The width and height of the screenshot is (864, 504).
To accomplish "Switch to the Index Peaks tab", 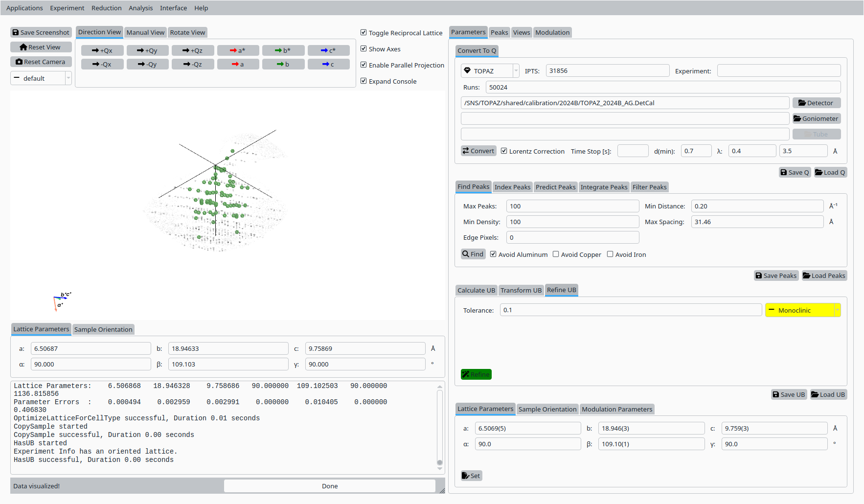I will point(512,187).
